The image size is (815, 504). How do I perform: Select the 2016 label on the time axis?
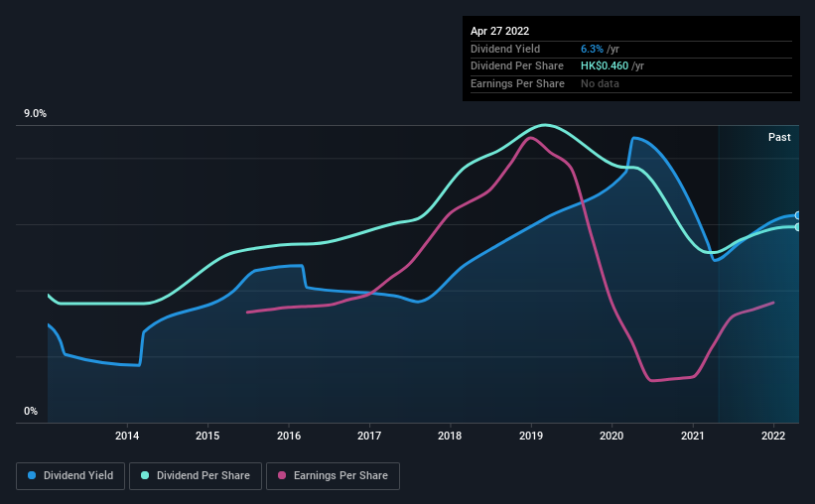[x=289, y=436]
